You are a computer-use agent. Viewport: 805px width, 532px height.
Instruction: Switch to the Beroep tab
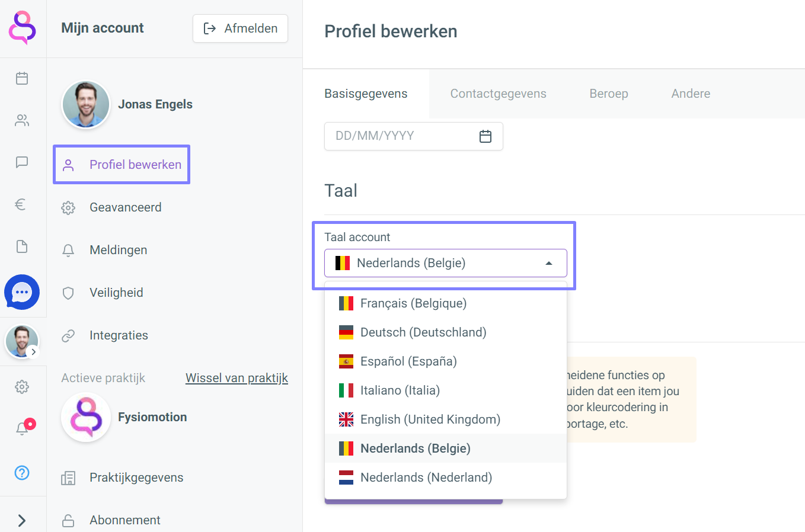coord(609,94)
